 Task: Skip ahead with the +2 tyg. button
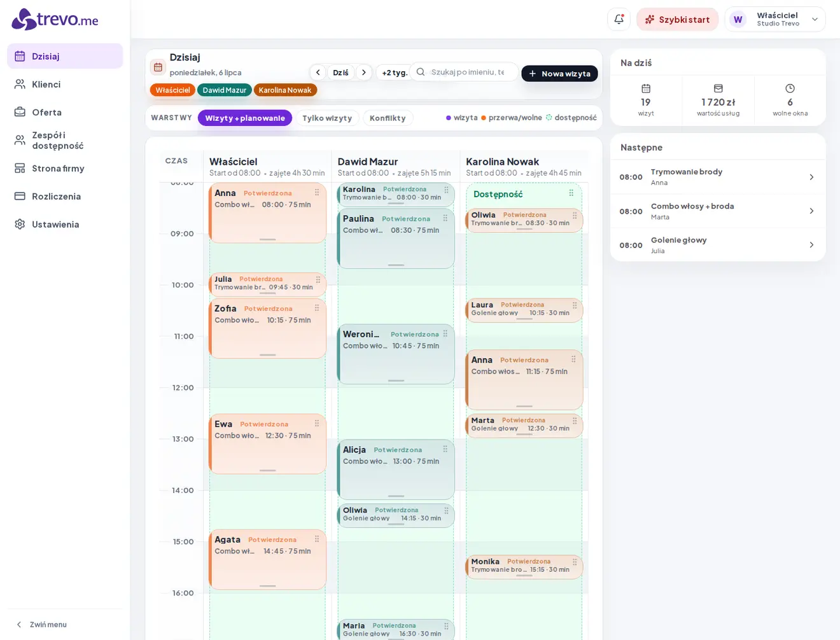[394, 73]
